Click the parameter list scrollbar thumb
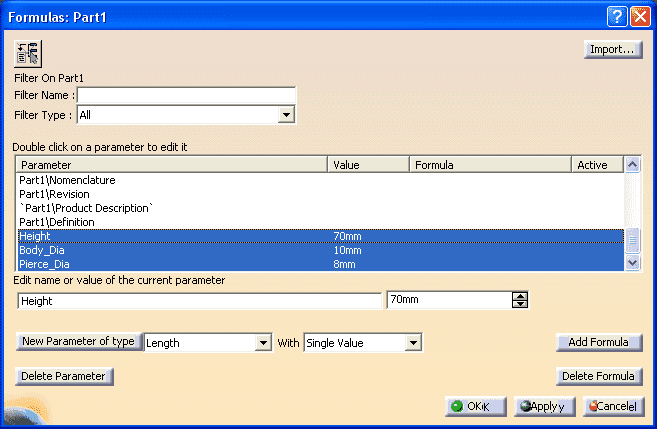The image size is (657, 429). pyautogui.click(x=632, y=240)
